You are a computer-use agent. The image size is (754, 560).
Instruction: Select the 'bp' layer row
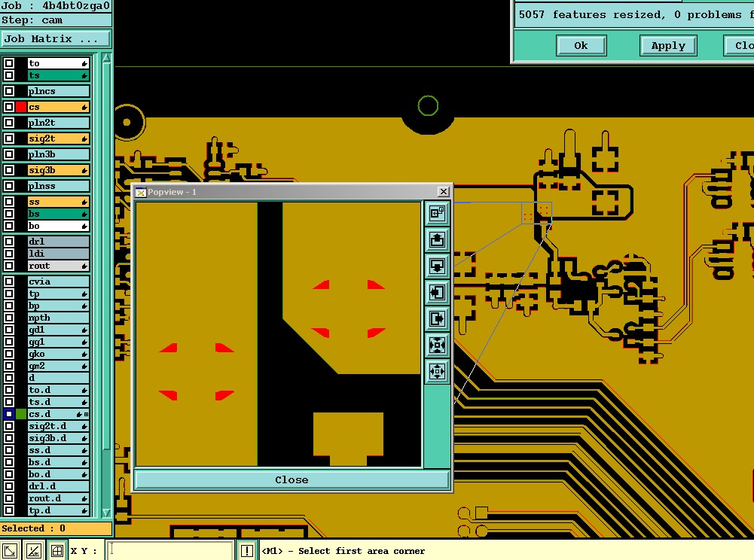tap(59, 306)
